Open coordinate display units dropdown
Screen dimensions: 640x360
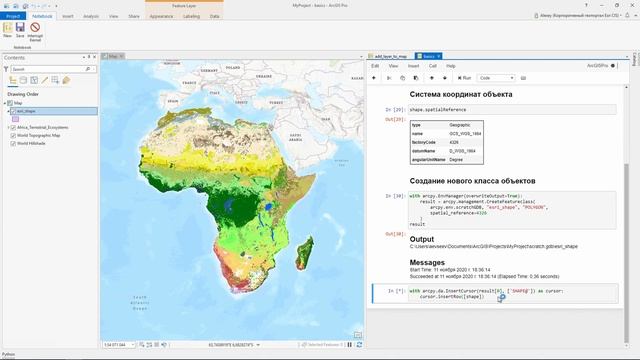tap(258, 345)
